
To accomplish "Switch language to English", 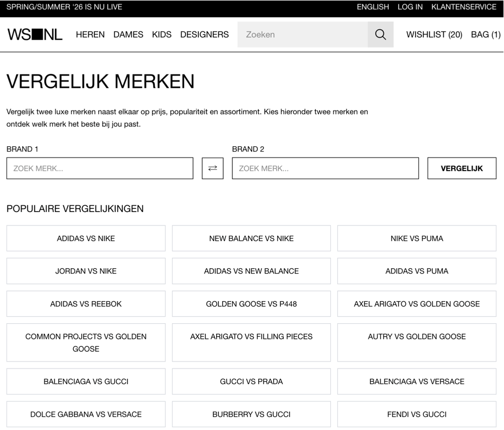I will point(373,7).
